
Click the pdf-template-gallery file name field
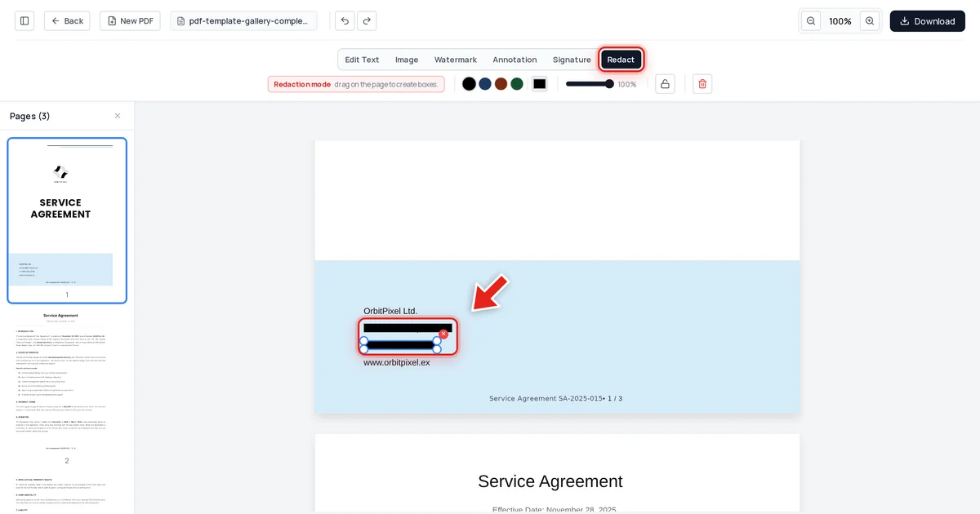point(243,21)
